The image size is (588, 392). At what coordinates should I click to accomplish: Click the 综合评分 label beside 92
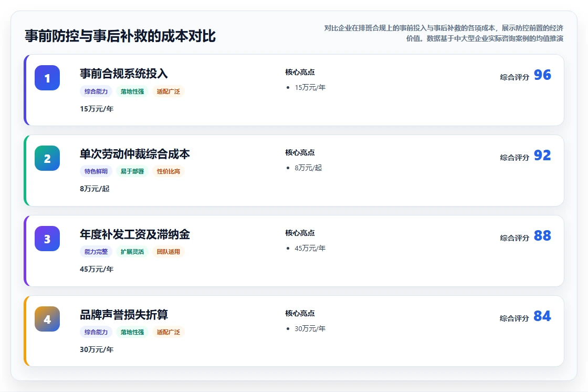[x=514, y=158]
